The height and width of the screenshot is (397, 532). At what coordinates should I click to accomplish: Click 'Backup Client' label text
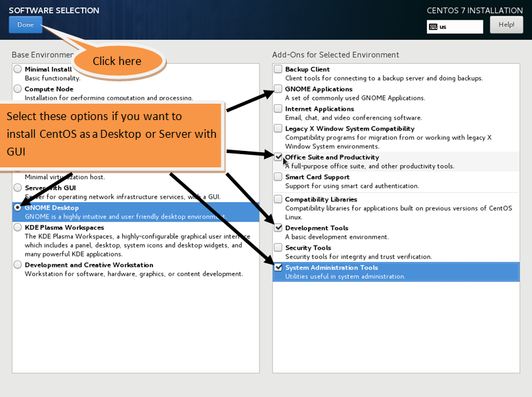pyautogui.click(x=307, y=69)
